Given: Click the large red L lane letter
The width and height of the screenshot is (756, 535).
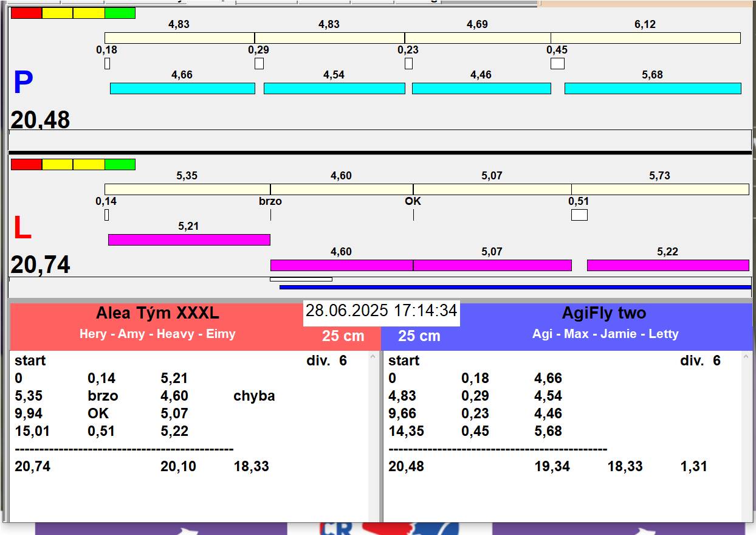Looking at the screenshot, I should coord(22,229).
